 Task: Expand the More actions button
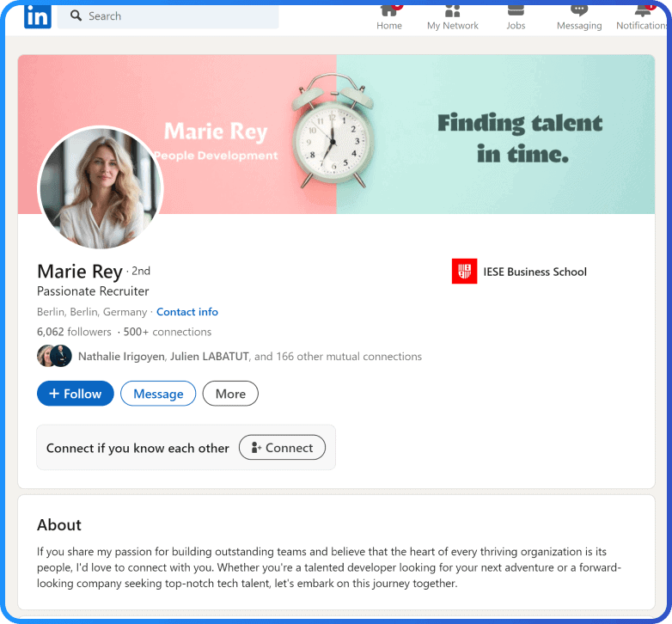(x=230, y=394)
